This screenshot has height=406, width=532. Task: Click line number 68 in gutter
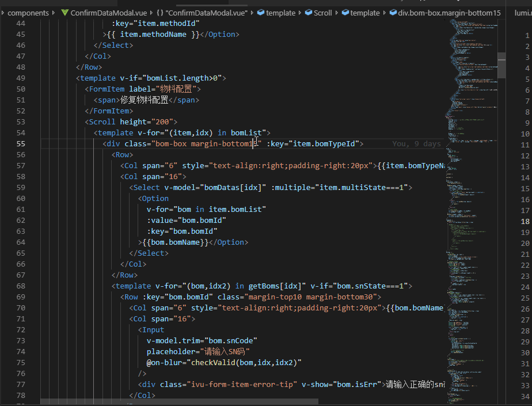21,286
